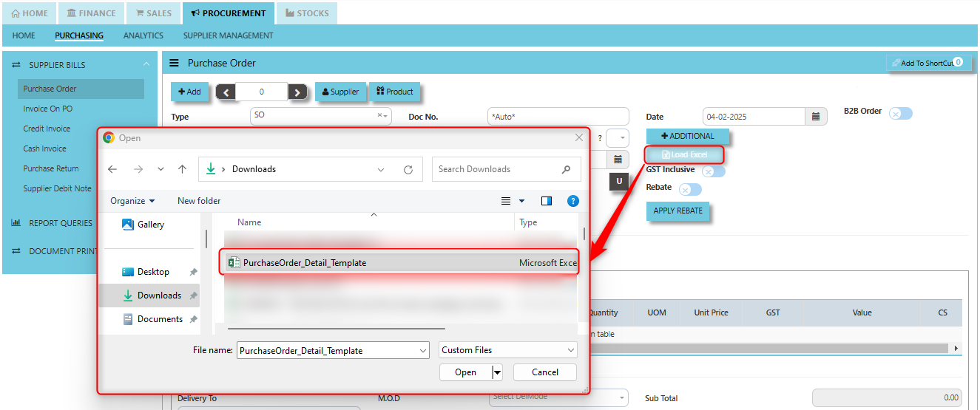Image resolution: width=980 pixels, height=410 pixels.
Task: Toggle the preview pane icon in the dialog
Action: [x=547, y=201]
